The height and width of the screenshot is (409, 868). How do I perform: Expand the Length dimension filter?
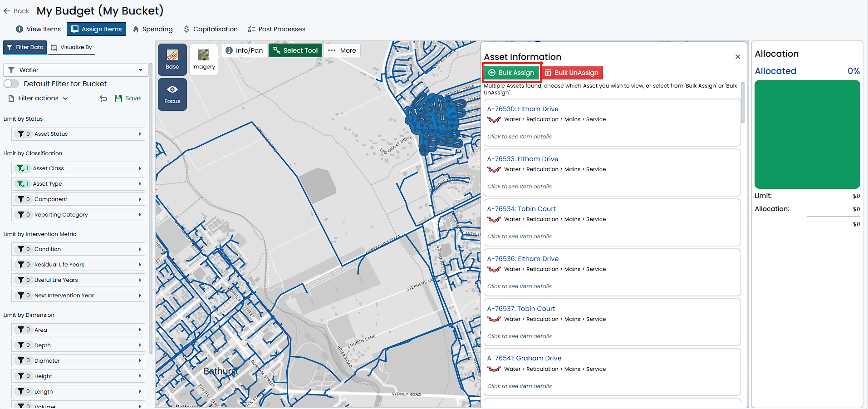[78, 392]
